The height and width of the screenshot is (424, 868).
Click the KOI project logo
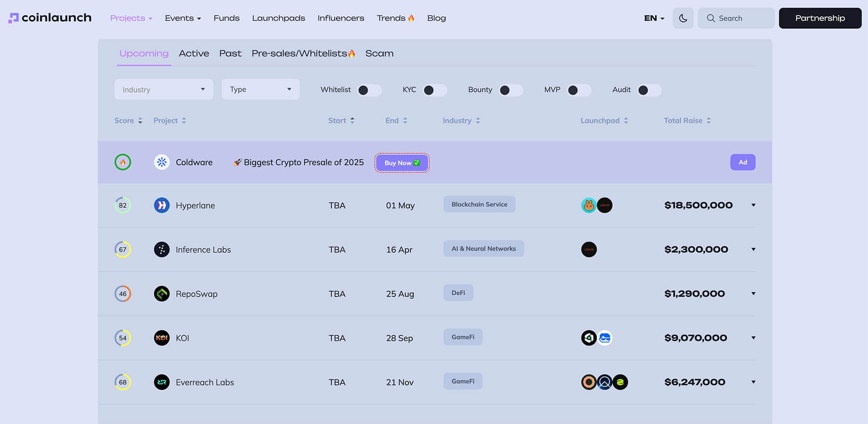[162, 338]
